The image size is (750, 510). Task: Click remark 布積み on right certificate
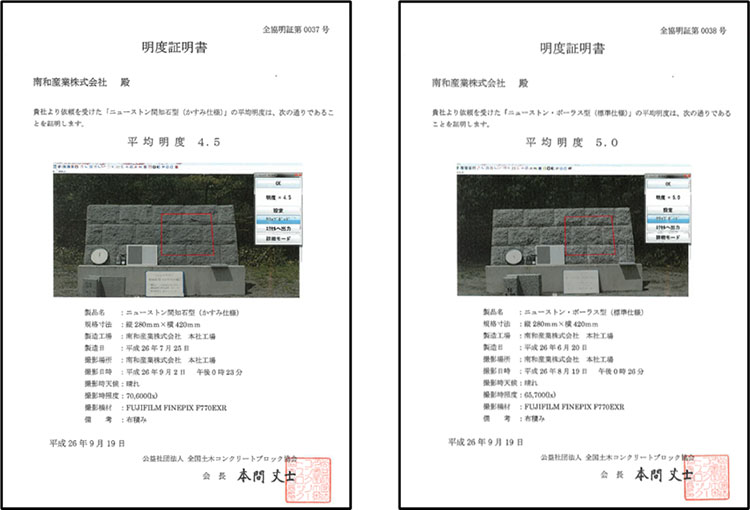pyautogui.click(x=534, y=419)
